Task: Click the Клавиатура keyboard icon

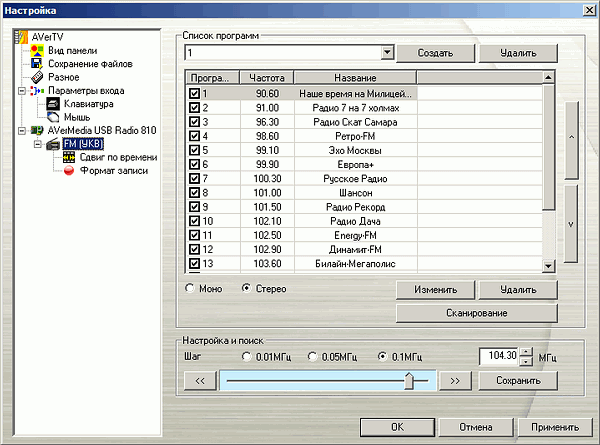Action: 53,104
